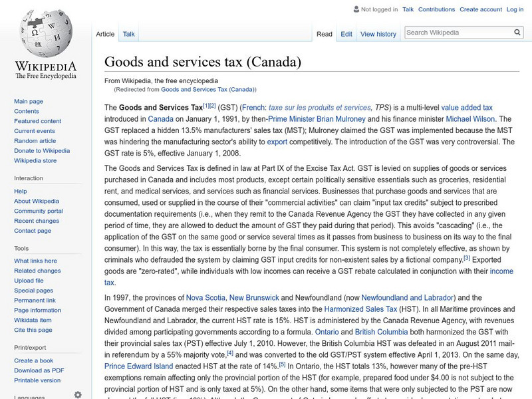532x399 pixels.
Task: Open the Printable version
Action: (x=37, y=380)
